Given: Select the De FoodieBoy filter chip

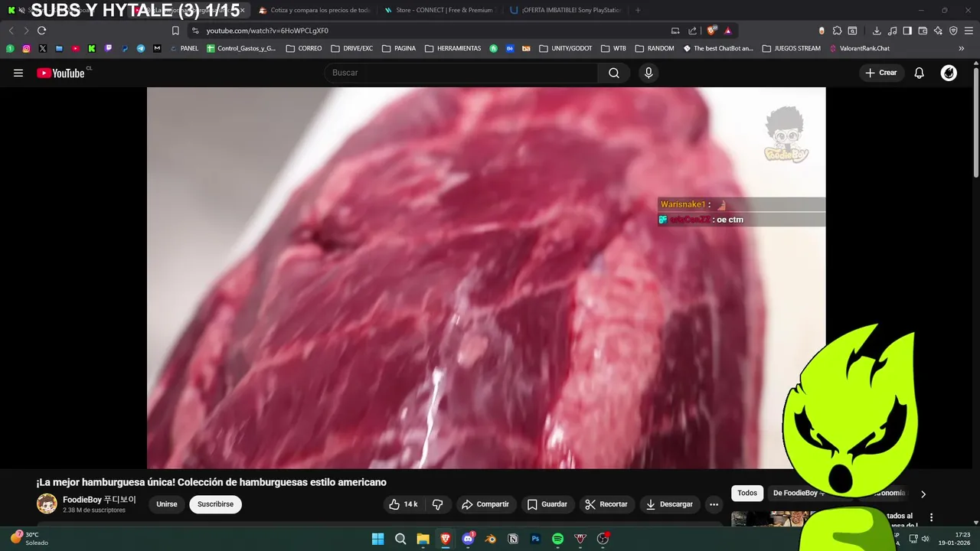Looking at the screenshot, I should point(796,493).
